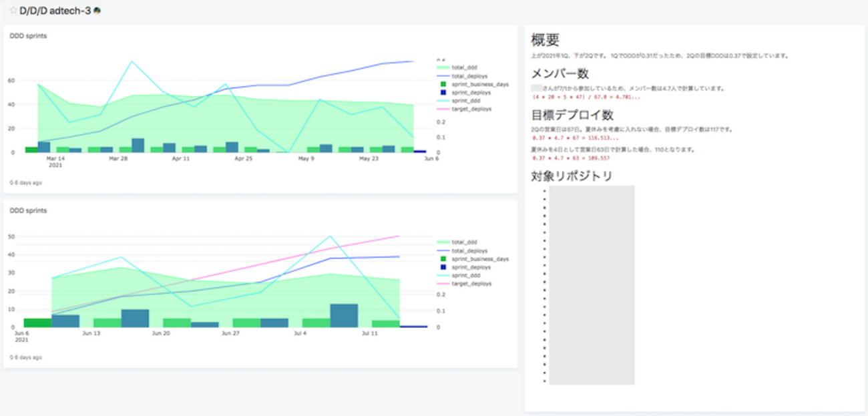Image resolution: width=868 pixels, height=416 pixels.
Task: Click the May 23 x-axis label
Action: 368,160
